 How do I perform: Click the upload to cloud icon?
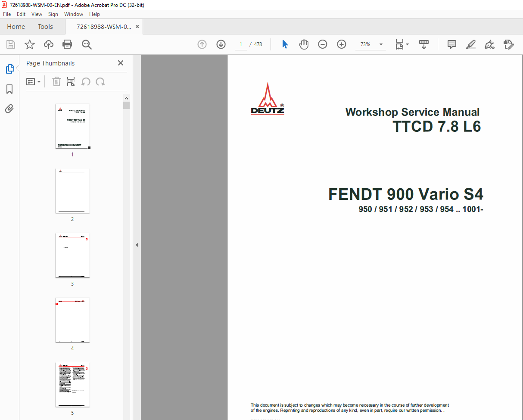click(x=49, y=44)
